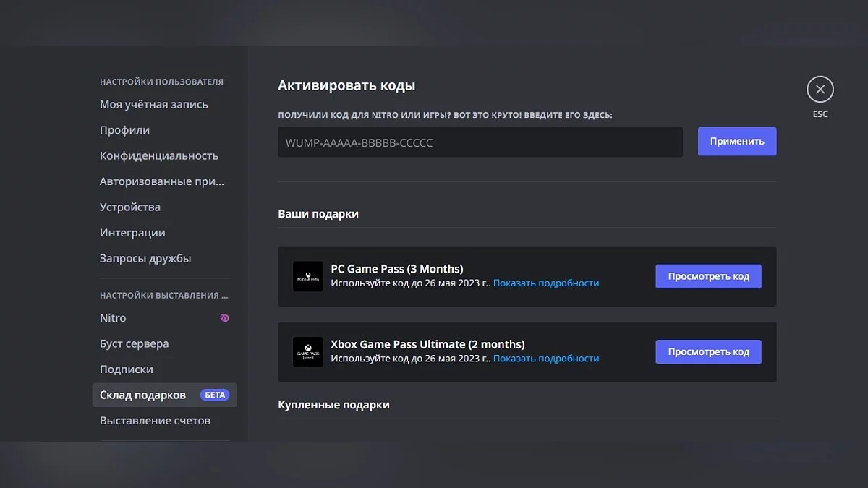Open Выставление счетов settings
Screen dimensions: 868x488
click(x=155, y=421)
